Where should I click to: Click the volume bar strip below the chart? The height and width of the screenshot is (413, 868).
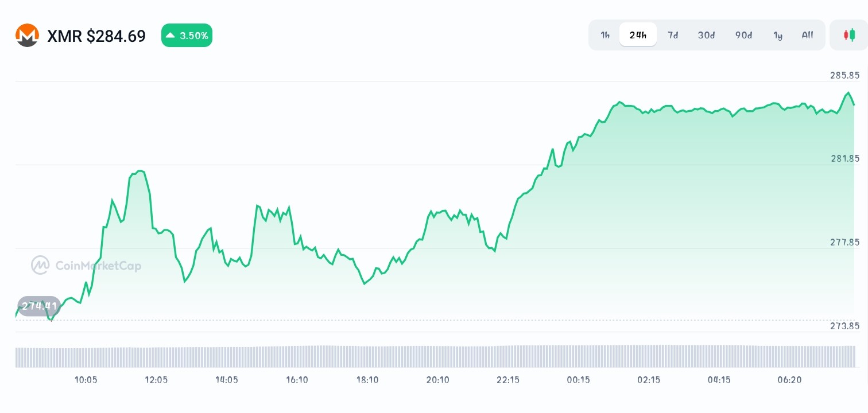click(x=435, y=356)
